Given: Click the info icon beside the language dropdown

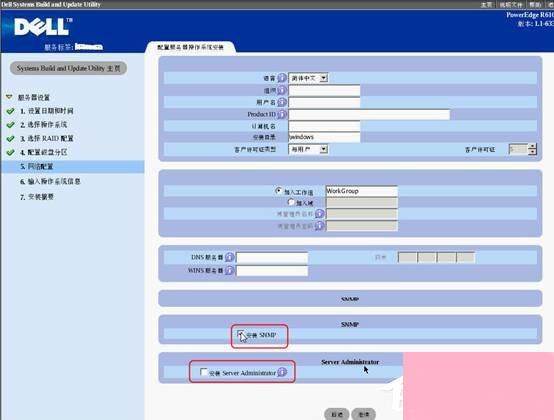Looking at the screenshot, I should click(282, 78).
